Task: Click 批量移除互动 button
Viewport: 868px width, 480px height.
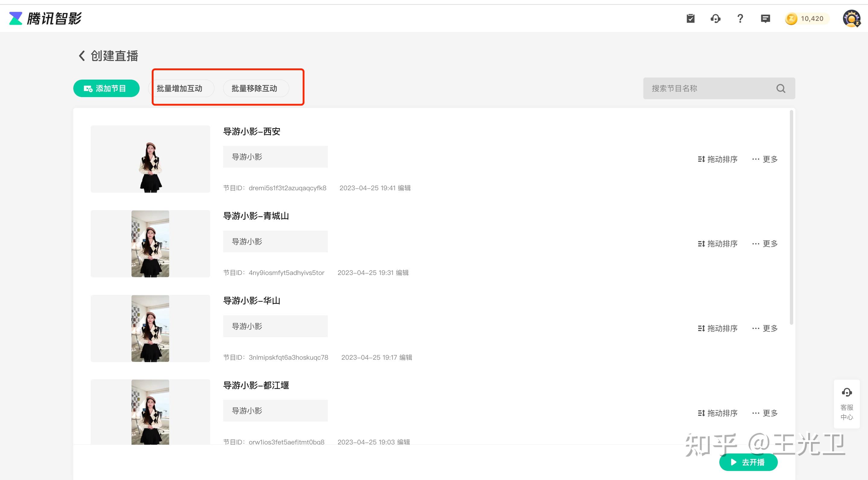Action: click(x=255, y=89)
